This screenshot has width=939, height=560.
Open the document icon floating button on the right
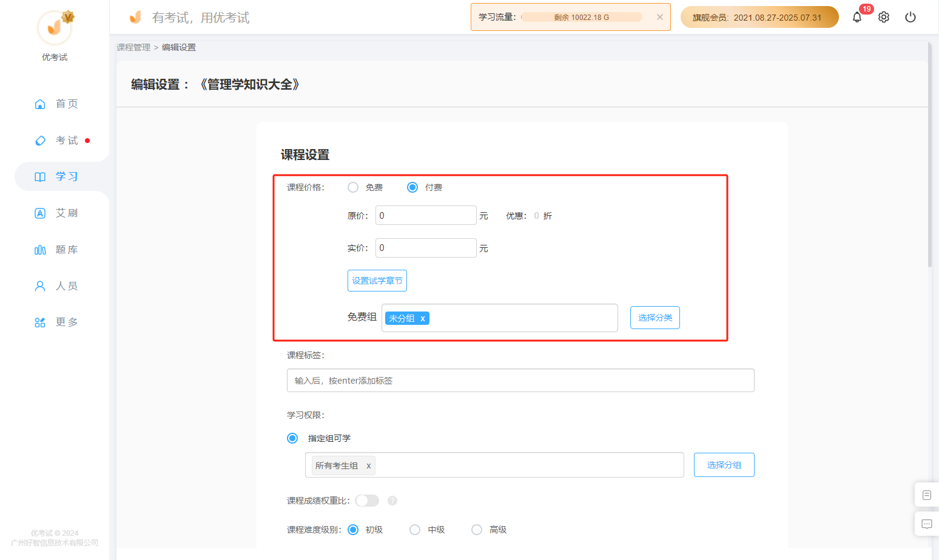pos(927,495)
